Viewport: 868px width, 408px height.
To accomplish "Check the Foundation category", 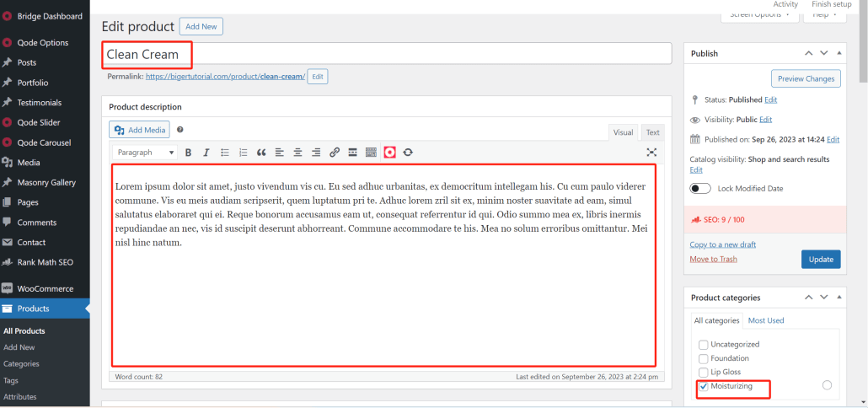I will coord(704,358).
